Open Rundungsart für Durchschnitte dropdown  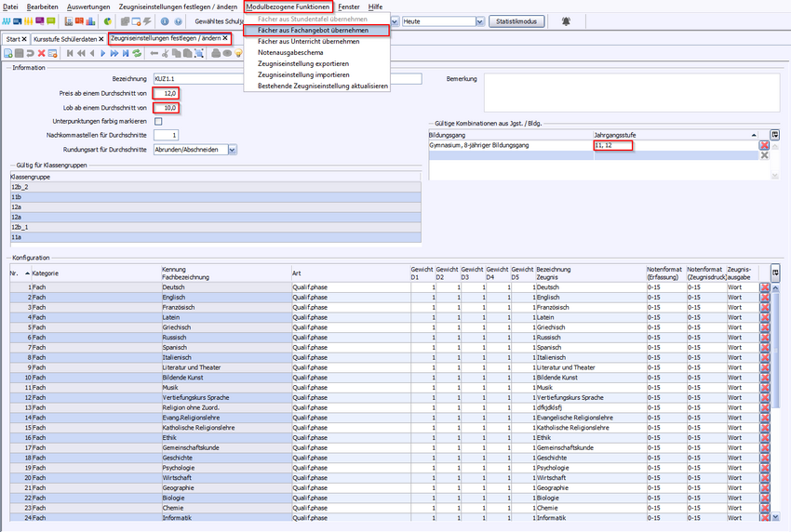click(233, 149)
